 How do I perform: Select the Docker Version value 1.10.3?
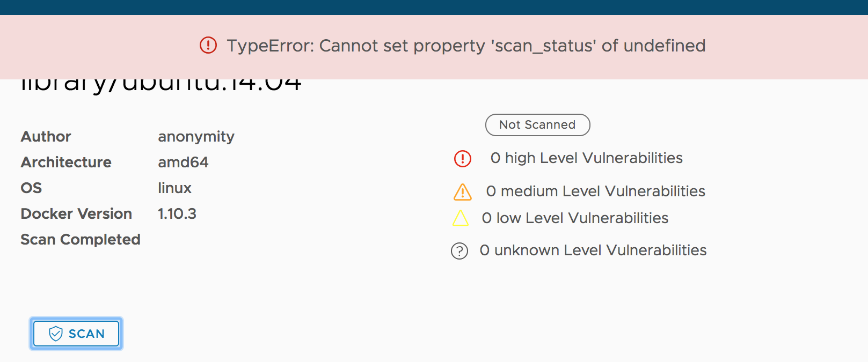[177, 213]
